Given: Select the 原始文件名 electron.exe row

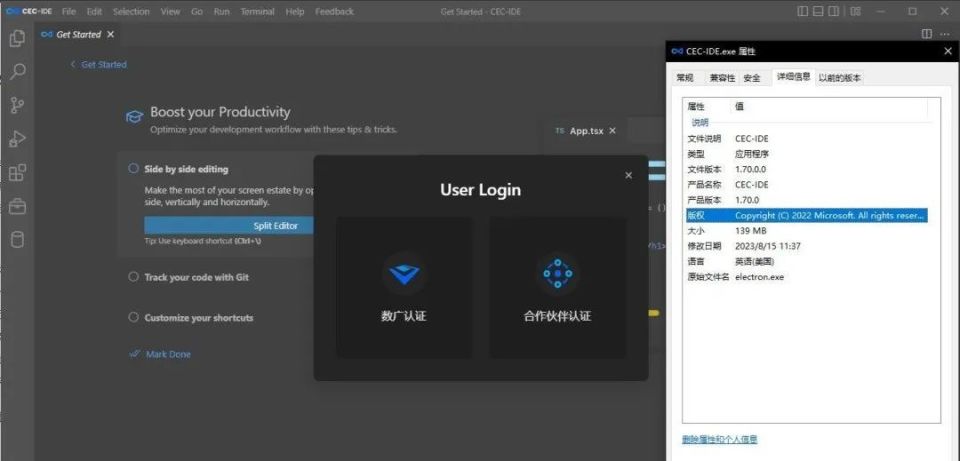Looking at the screenshot, I should (807, 277).
